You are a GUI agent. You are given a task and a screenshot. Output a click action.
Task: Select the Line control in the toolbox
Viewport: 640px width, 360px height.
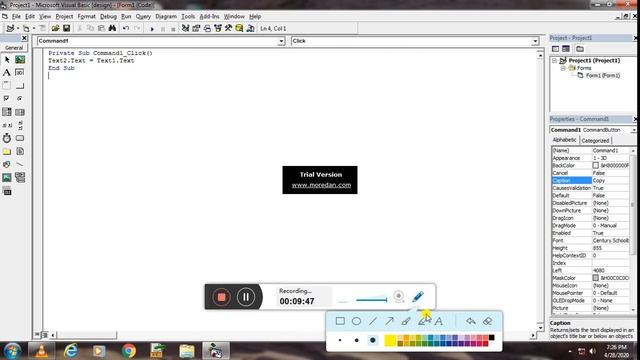[x=20, y=164]
